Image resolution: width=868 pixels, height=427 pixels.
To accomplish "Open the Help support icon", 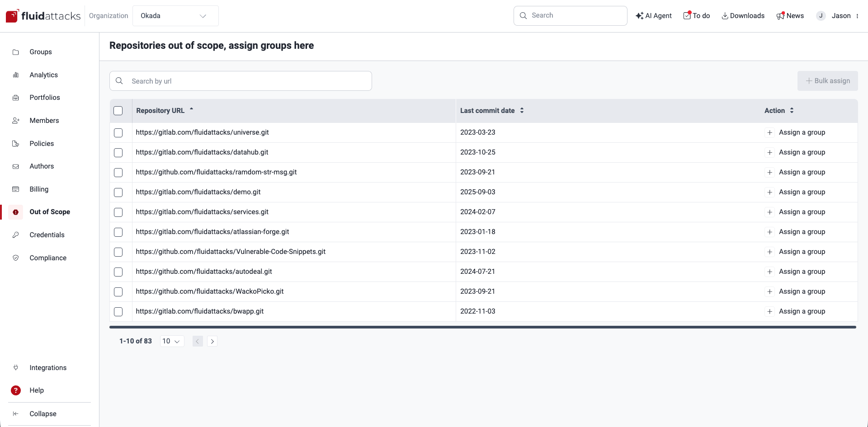I will coord(16,390).
